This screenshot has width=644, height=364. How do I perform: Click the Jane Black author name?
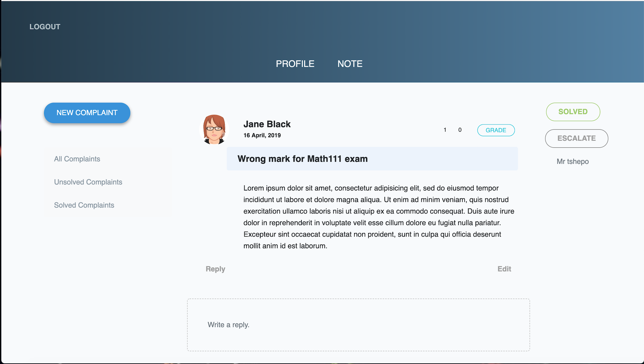(x=267, y=124)
